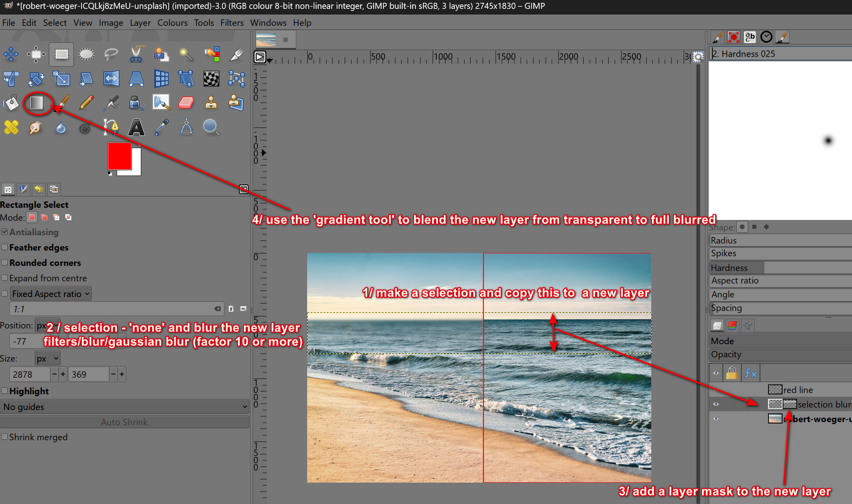852x504 pixels.
Task: Select the red line layer
Action: (798, 390)
